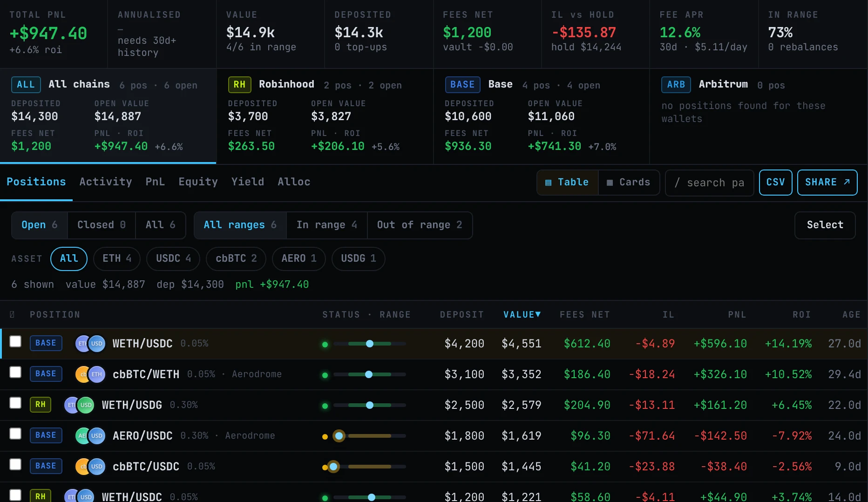Image resolution: width=868 pixels, height=502 pixels.
Task: Open the Equity tab
Action: pos(198,182)
